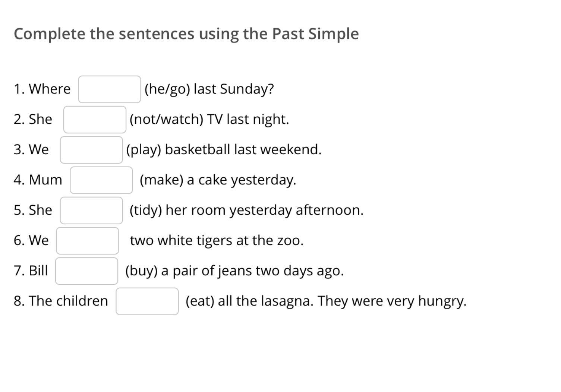This screenshot has width=561, height=392.
Task: Click the "(make) a cake yesterday." text
Action: tap(218, 180)
